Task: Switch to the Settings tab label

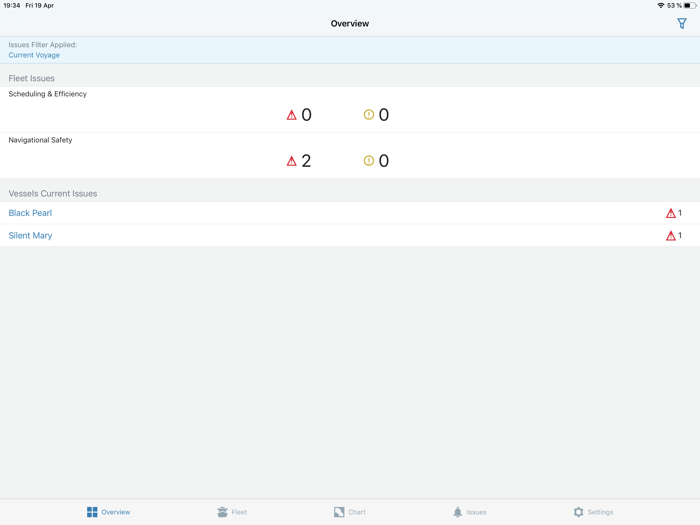Action: [600, 512]
